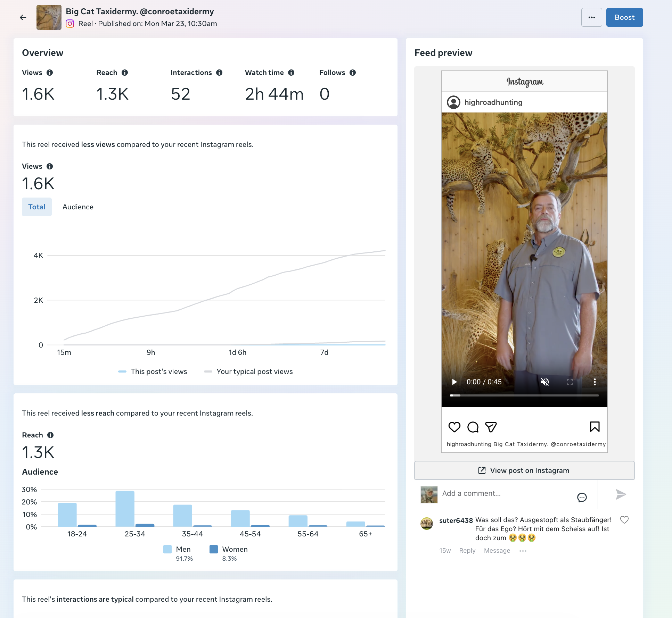Show info for Views in Overview
This screenshot has height=618, width=672.
coord(50,73)
